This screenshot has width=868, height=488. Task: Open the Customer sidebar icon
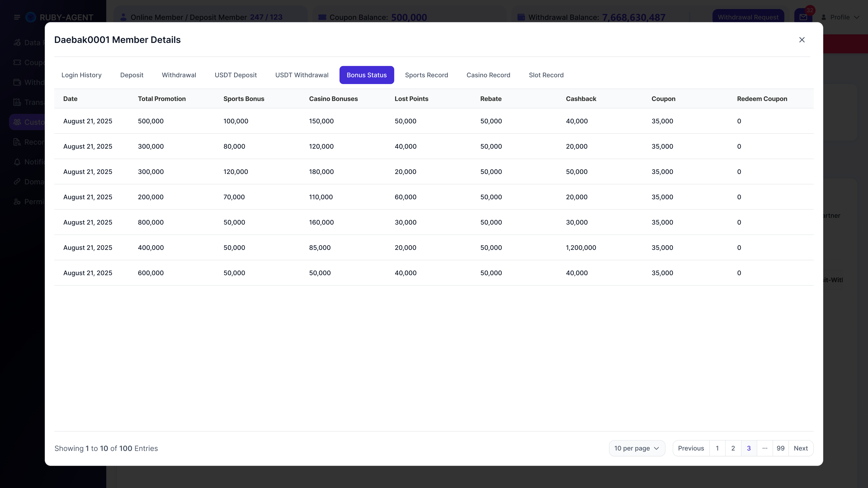(17, 122)
